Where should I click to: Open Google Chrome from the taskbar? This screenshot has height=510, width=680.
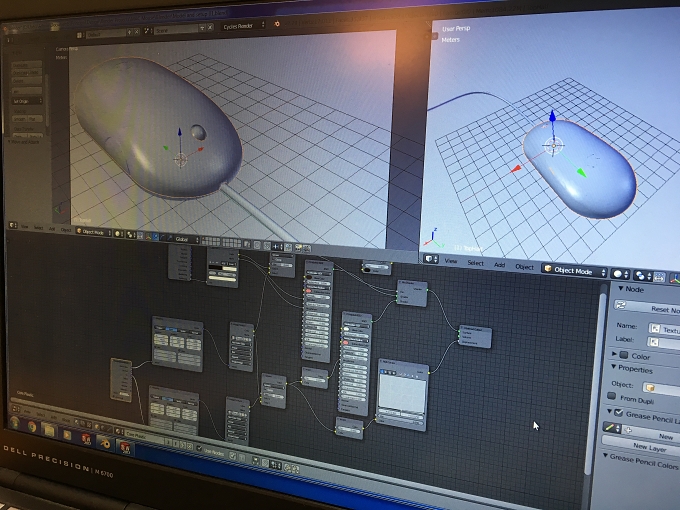[x=32, y=427]
